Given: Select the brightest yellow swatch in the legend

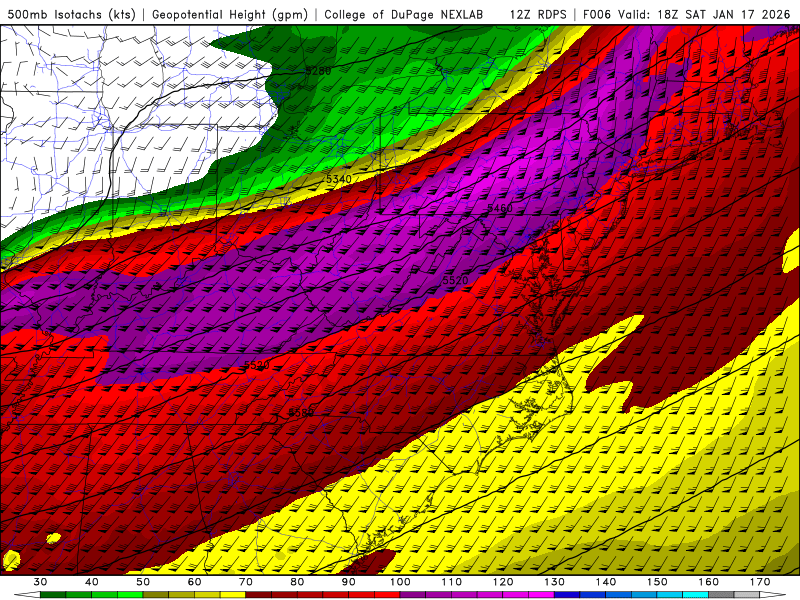Looking at the screenshot, I should point(233,595).
